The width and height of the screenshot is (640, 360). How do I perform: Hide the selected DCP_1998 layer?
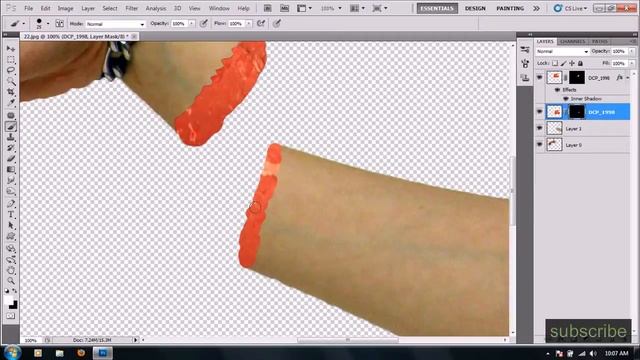pos(540,111)
